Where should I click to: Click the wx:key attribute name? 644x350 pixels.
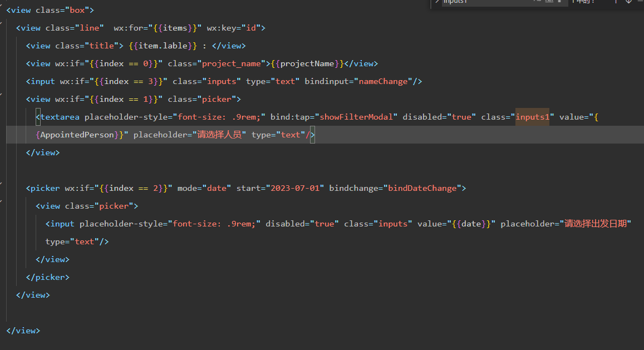point(222,28)
